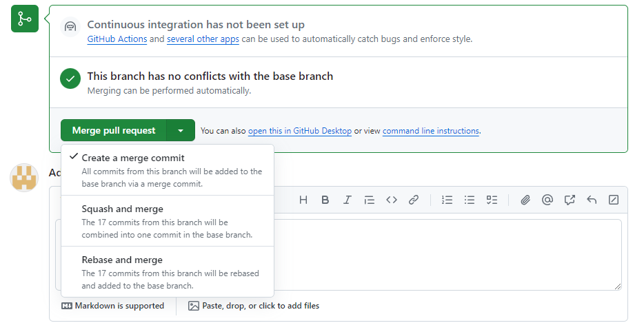Screen dimensions: 644x323
Task: Select Create a merge commit option
Action: point(168,170)
